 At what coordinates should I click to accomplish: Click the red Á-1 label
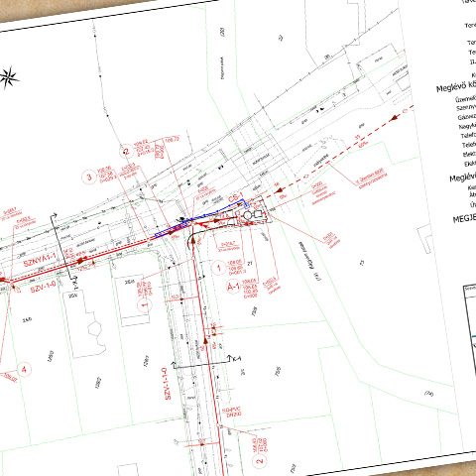233,287
